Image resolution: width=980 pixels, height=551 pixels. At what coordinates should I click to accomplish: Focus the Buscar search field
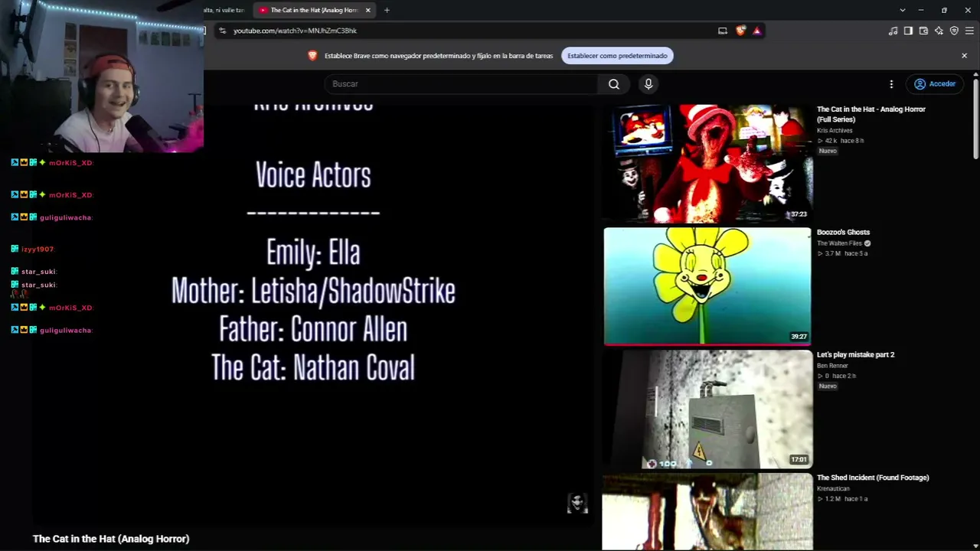pyautogui.click(x=462, y=84)
